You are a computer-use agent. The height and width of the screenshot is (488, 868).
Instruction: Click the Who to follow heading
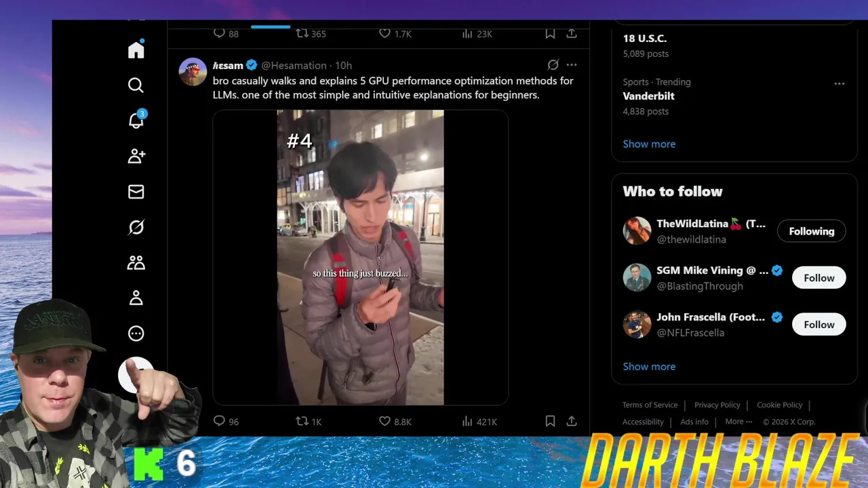pyautogui.click(x=673, y=191)
